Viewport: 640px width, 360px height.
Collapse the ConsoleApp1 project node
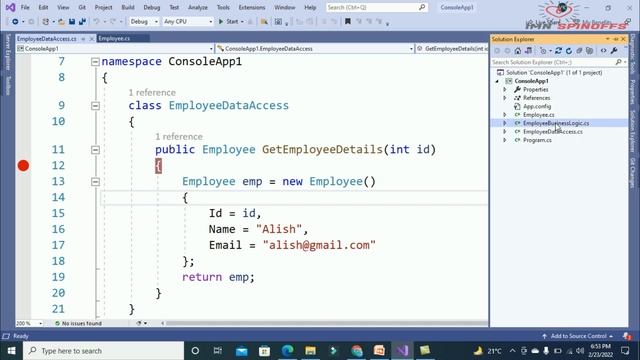coord(497,81)
